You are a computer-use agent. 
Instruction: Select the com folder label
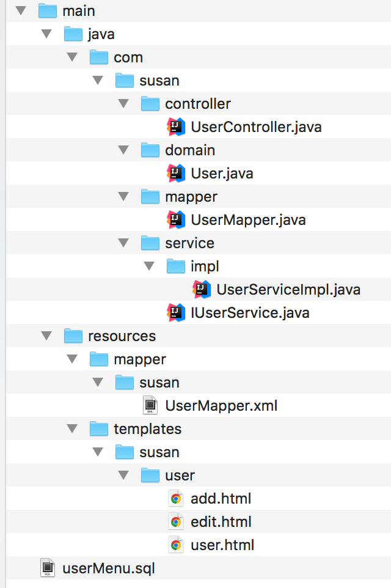[128, 57]
